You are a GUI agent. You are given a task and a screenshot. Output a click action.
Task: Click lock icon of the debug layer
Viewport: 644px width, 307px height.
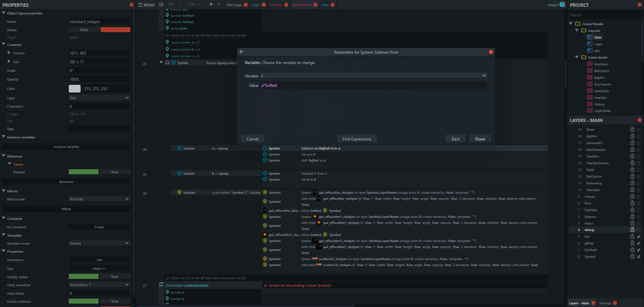pyautogui.click(x=632, y=230)
